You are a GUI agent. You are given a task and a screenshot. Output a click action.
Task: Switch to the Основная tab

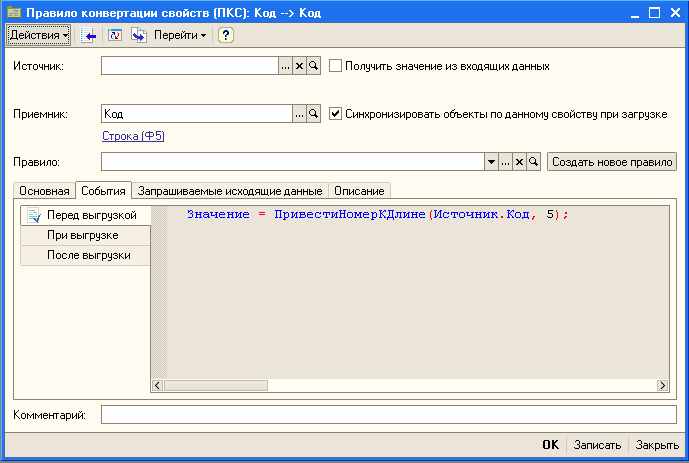point(44,190)
